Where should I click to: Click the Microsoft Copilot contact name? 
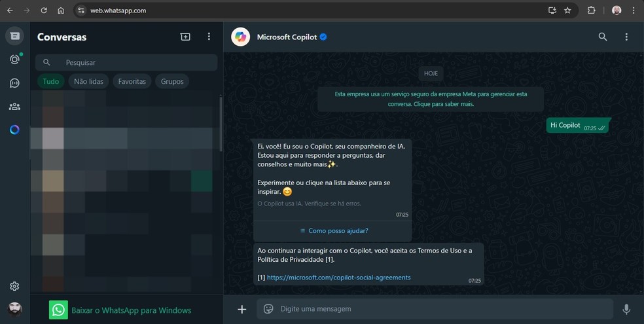[287, 37]
